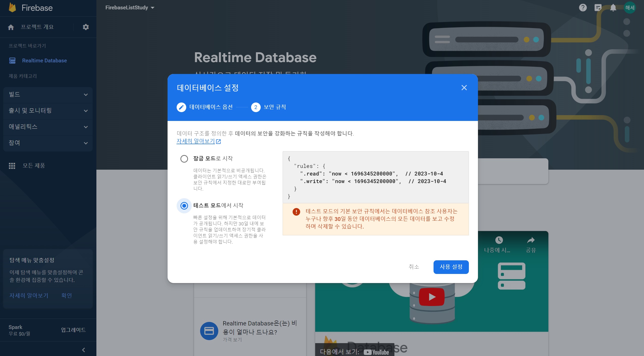This screenshot has width=644, height=356.
Task: Click the 모든 제품 grid icon
Action: pos(12,166)
